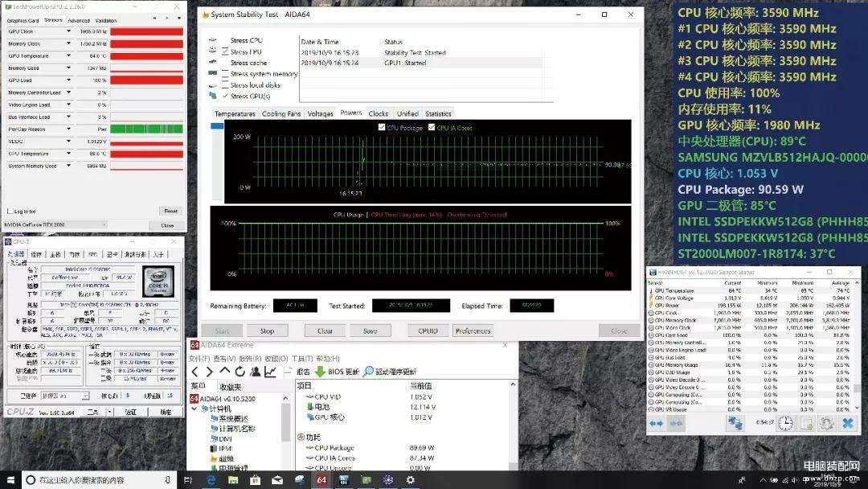Image resolution: width=868 pixels, height=489 pixels.
Task: Collapse the 计算机 tree node
Action: pyautogui.click(x=194, y=409)
